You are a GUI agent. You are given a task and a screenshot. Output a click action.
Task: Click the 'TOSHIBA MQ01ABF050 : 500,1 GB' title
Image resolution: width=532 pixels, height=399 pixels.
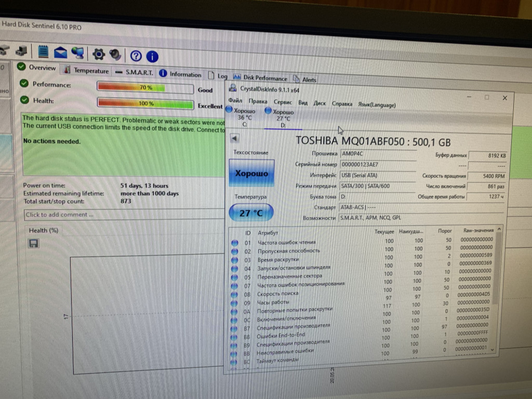[373, 141]
